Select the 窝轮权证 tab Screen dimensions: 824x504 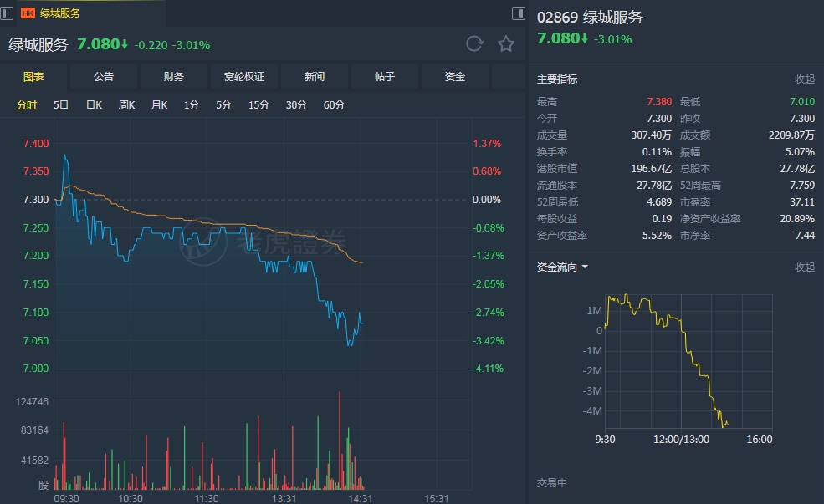click(244, 77)
